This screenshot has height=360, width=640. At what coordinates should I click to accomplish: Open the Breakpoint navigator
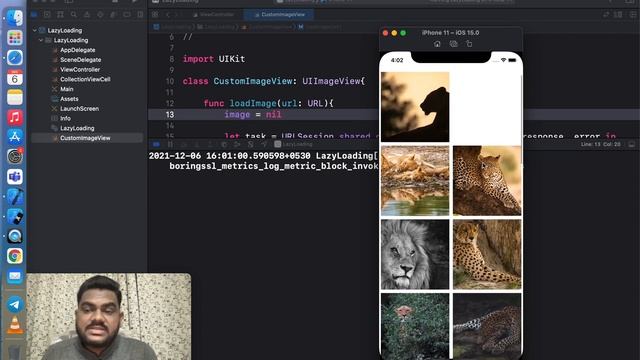[x=127, y=15]
